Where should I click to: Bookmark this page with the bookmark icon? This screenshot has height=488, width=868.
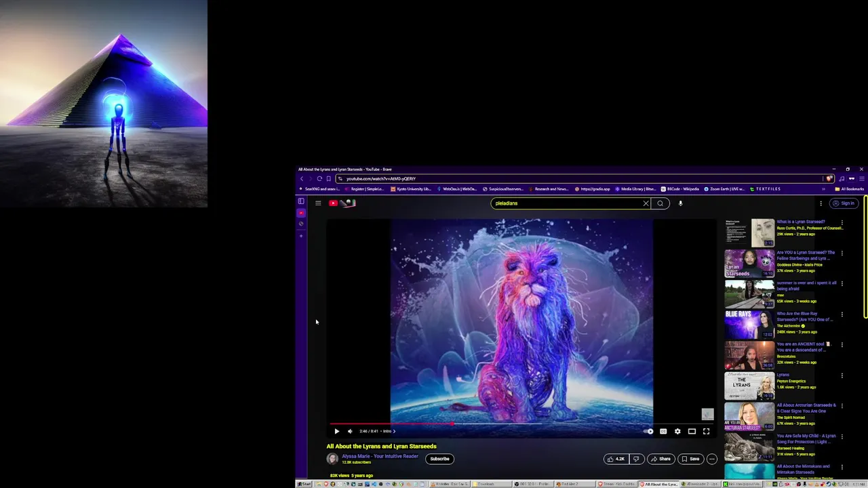click(x=328, y=179)
